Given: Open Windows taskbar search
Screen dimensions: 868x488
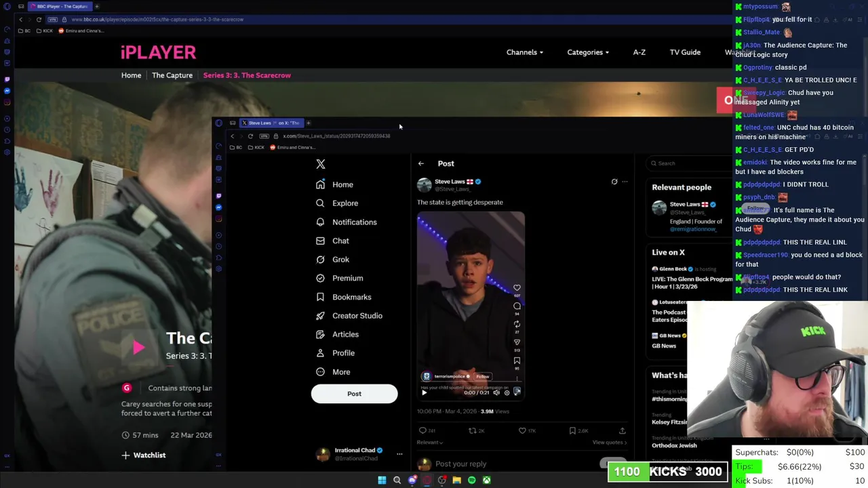Looking at the screenshot, I should point(397,480).
